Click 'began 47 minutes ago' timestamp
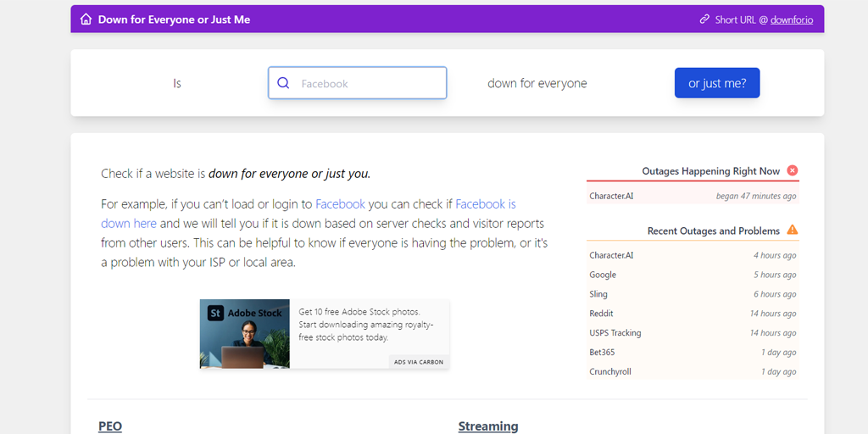This screenshot has width=868, height=434. (756, 196)
